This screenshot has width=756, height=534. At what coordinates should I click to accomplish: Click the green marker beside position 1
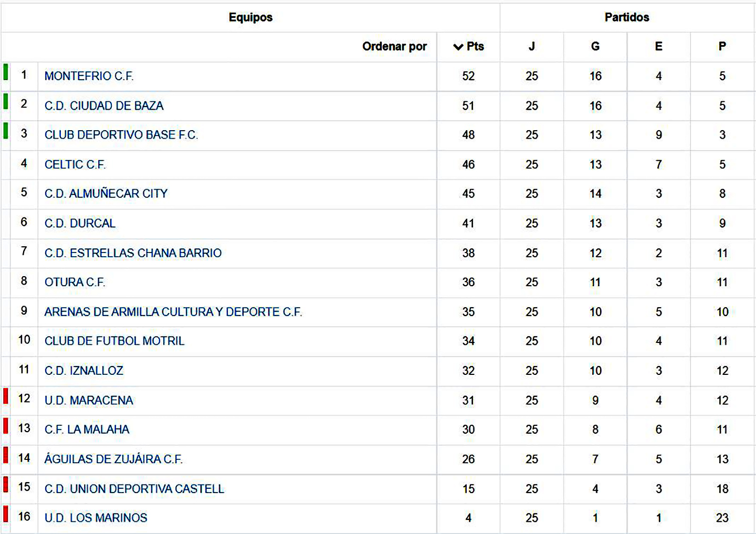[6, 72]
